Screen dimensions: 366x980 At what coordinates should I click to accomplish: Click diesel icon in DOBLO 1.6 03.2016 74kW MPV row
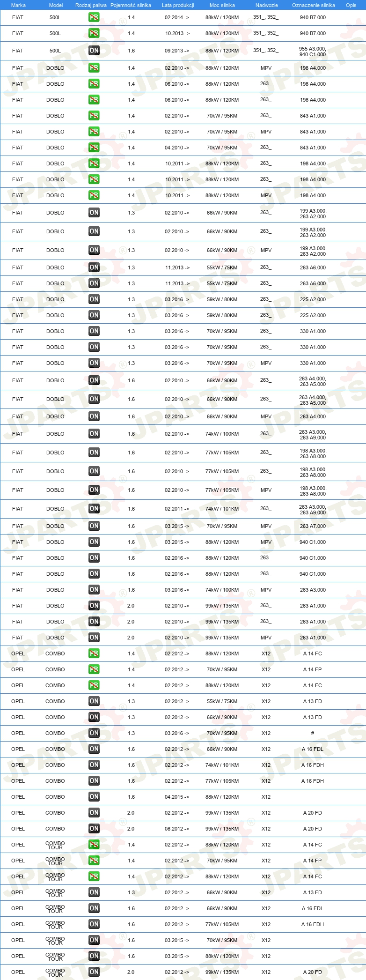94,590
